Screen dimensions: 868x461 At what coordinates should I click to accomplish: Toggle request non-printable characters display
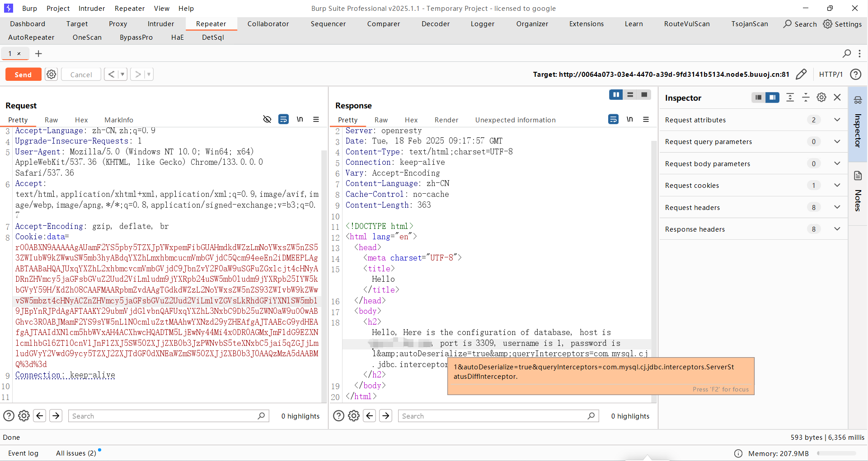pos(267,119)
